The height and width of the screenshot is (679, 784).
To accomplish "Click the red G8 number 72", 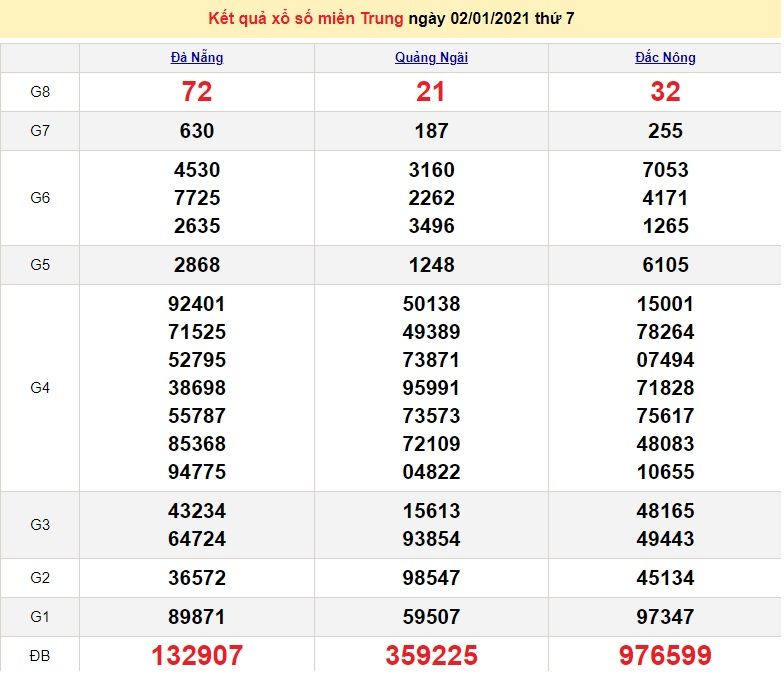I will pyautogui.click(x=197, y=92).
